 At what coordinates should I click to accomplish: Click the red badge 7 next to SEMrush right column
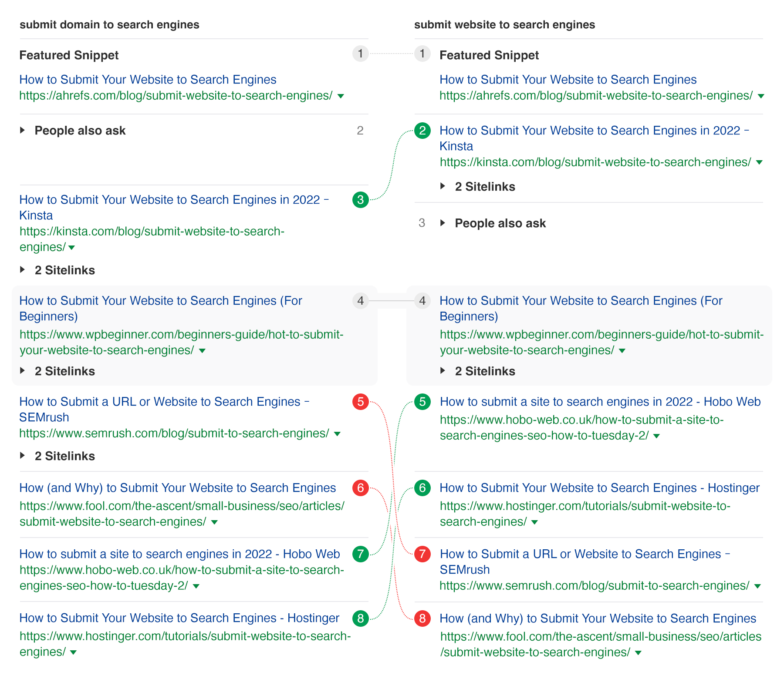point(422,554)
